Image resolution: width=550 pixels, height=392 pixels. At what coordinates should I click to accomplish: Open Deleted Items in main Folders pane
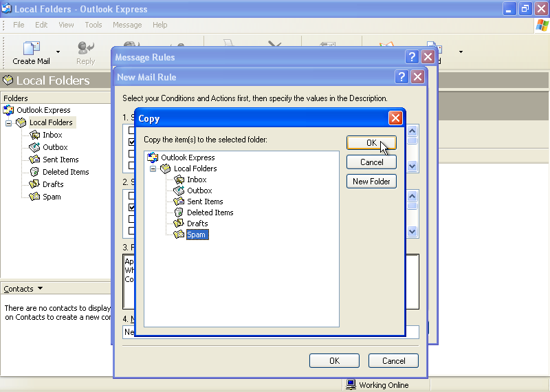click(65, 172)
